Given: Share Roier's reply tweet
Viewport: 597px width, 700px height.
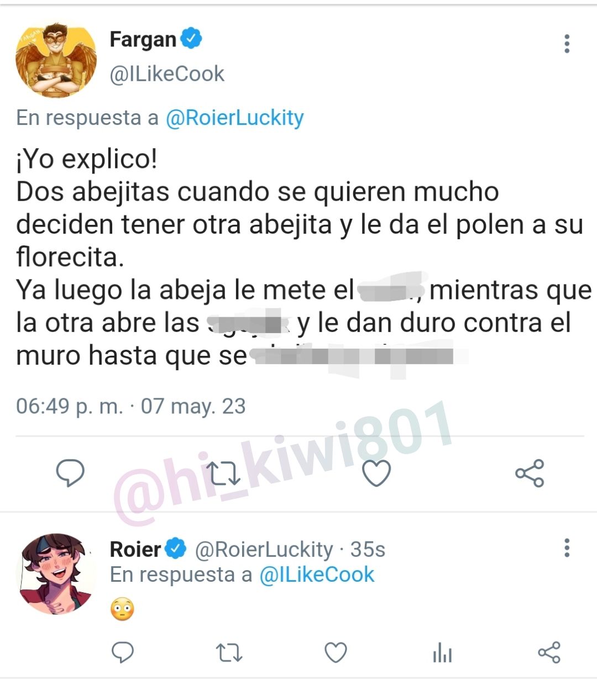Looking at the screenshot, I should pos(549,652).
